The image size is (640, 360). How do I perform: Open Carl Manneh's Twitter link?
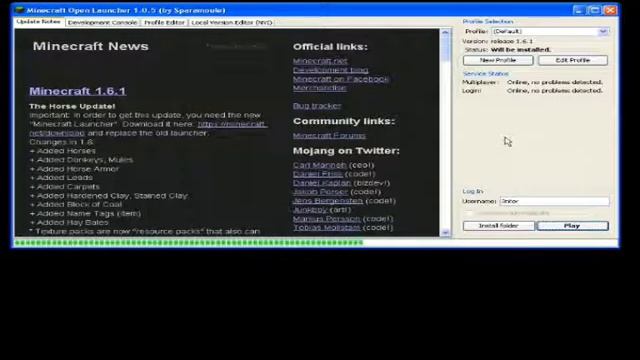click(x=320, y=165)
